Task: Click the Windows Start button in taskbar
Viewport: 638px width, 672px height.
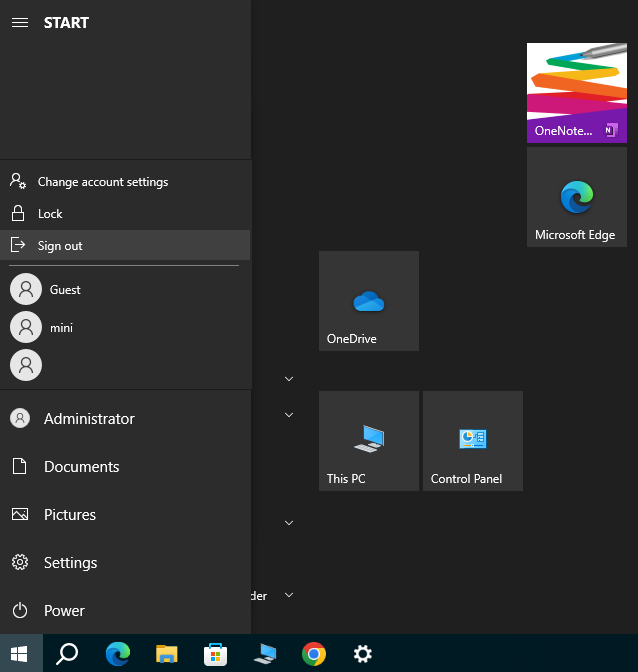Action: pyautogui.click(x=20, y=654)
